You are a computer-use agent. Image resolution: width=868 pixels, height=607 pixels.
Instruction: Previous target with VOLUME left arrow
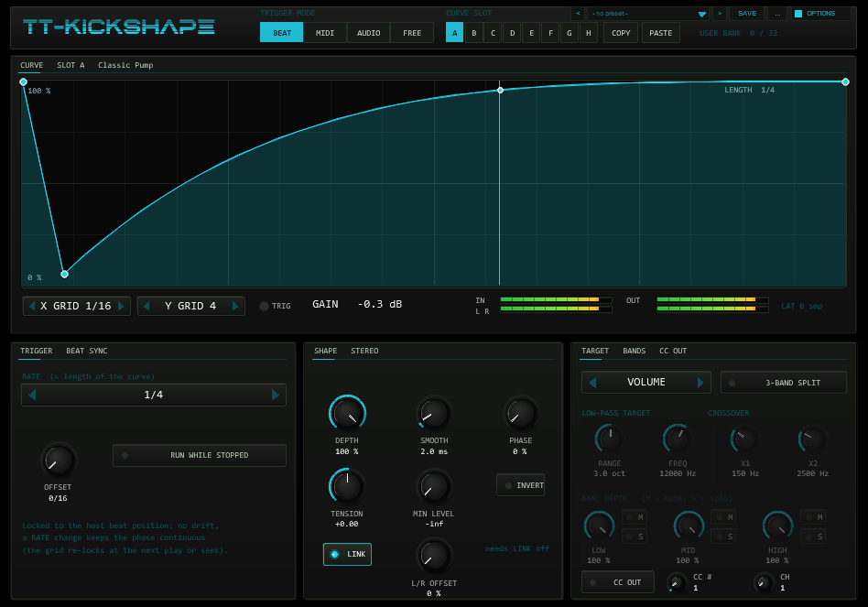(x=593, y=383)
